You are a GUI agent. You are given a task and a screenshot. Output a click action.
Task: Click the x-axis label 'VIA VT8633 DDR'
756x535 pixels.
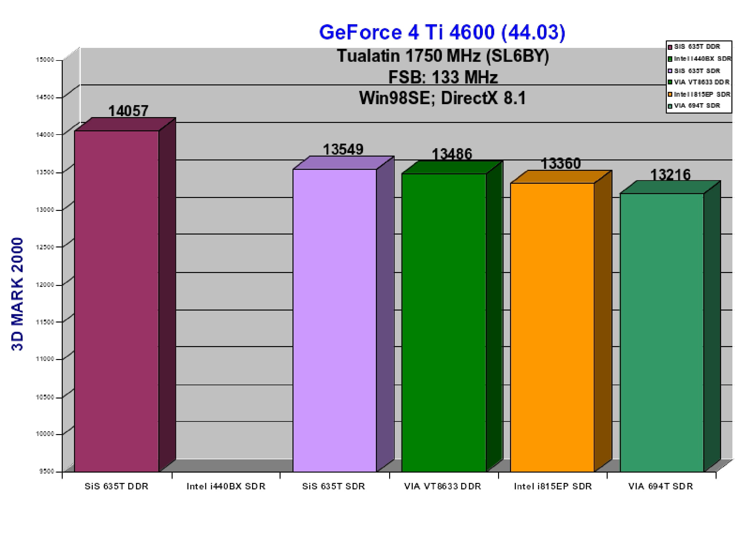pyautogui.click(x=442, y=486)
